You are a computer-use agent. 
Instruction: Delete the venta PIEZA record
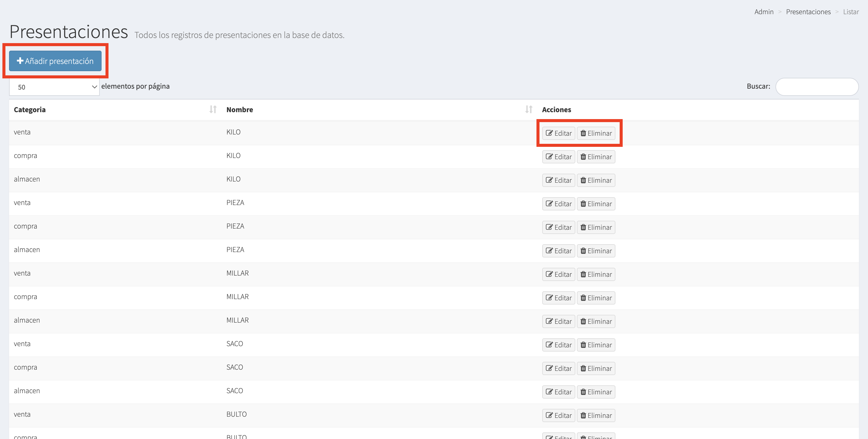click(596, 204)
